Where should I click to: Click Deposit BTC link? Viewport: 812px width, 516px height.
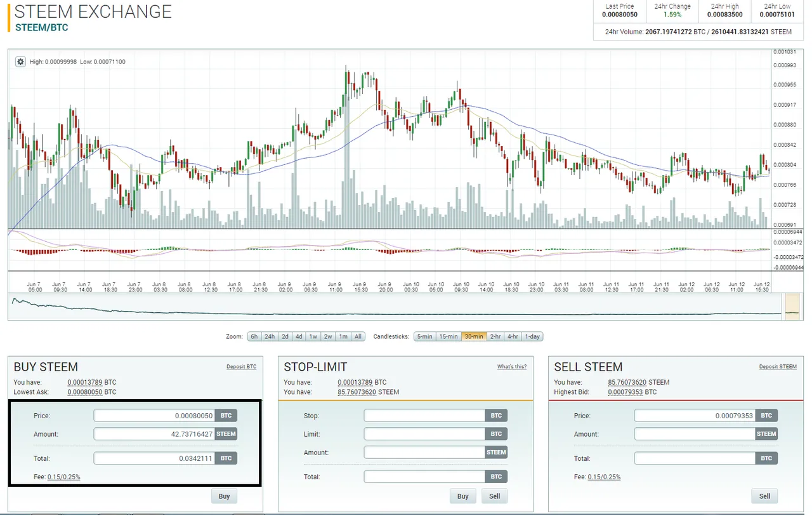tap(242, 367)
